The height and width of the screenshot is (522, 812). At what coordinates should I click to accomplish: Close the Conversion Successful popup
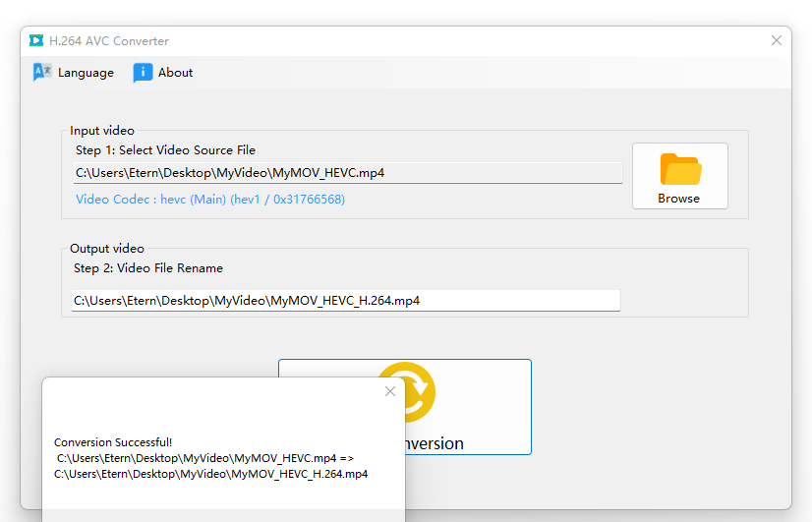click(390, 391)
